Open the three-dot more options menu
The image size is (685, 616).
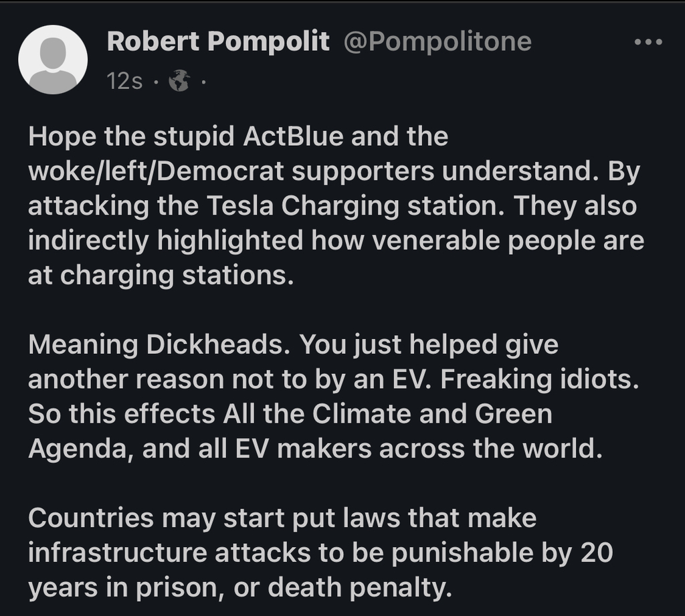tap(648, 42)
